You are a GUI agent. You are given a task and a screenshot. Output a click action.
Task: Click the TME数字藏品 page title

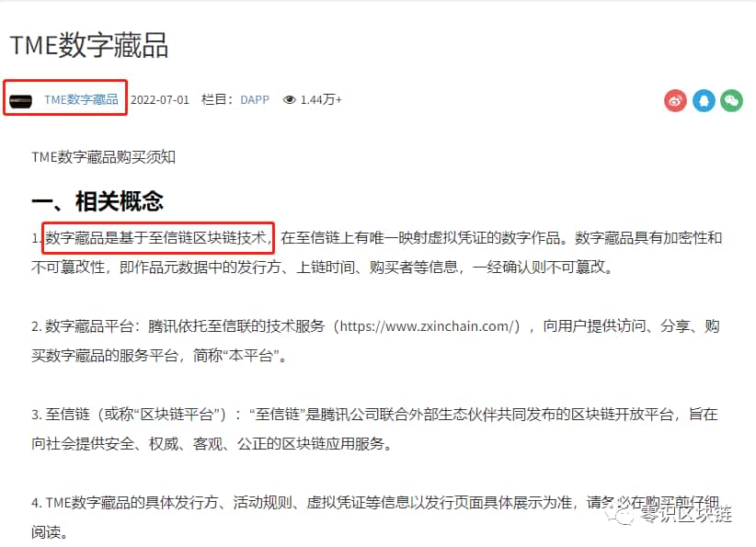pyautogui.click(x=89, y=45)
